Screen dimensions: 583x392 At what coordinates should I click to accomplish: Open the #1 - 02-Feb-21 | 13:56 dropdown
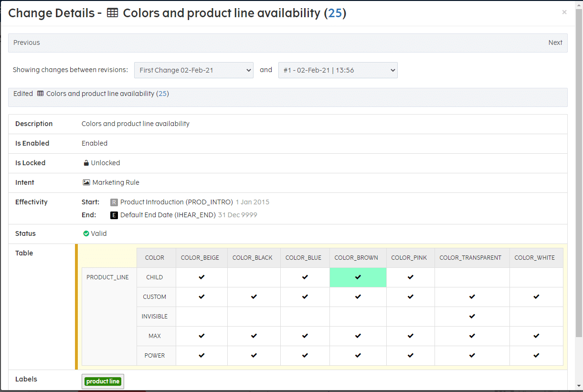click(x=338, y=70)
